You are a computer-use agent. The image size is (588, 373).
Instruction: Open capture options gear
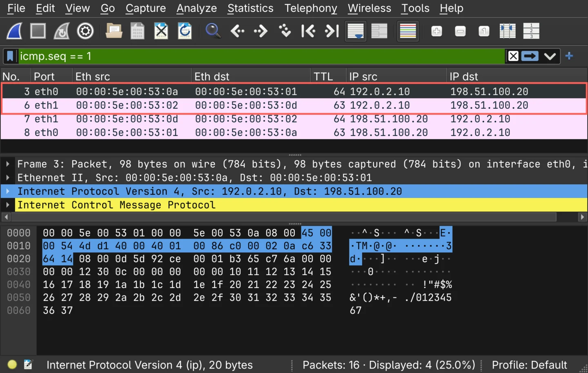pos(85,31)
